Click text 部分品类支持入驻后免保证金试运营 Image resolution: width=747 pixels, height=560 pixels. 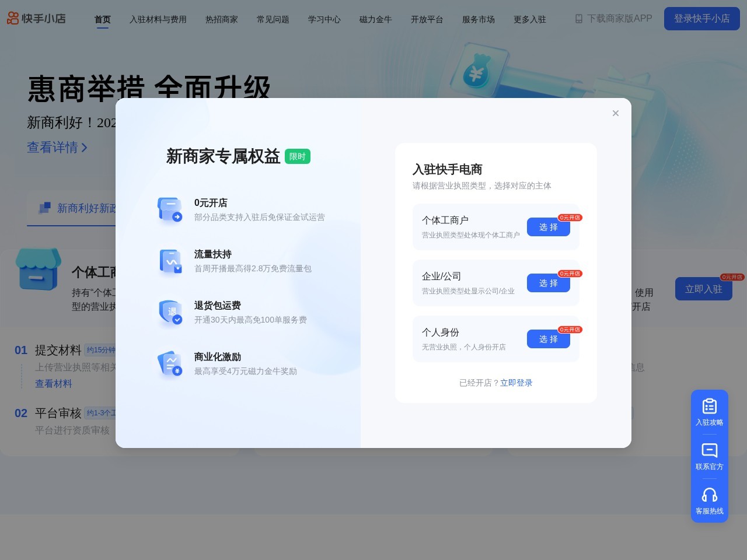pyautogui.click(x=260, y=217)
